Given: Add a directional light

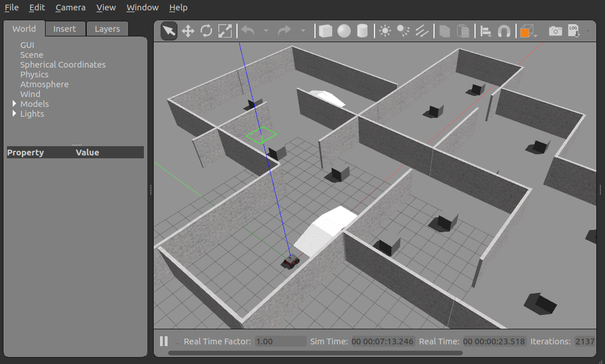Looking at the screenshot, I should pos(422,31).
